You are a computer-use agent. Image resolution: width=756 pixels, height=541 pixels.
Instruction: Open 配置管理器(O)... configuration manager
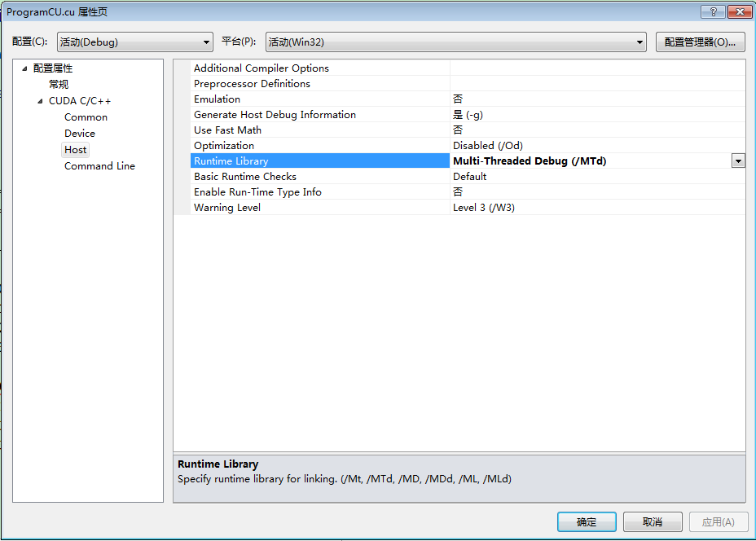[700, 42]
